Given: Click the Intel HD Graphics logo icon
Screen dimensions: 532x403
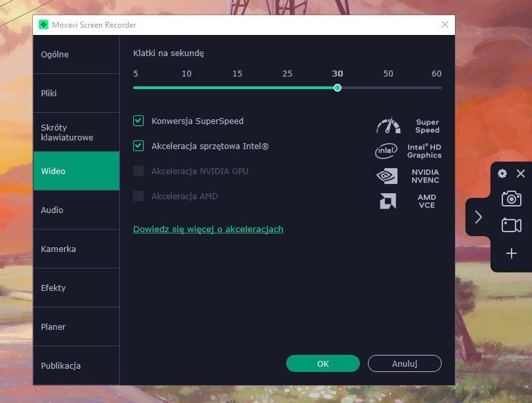Looking at the screenshot, I should 386,151.
